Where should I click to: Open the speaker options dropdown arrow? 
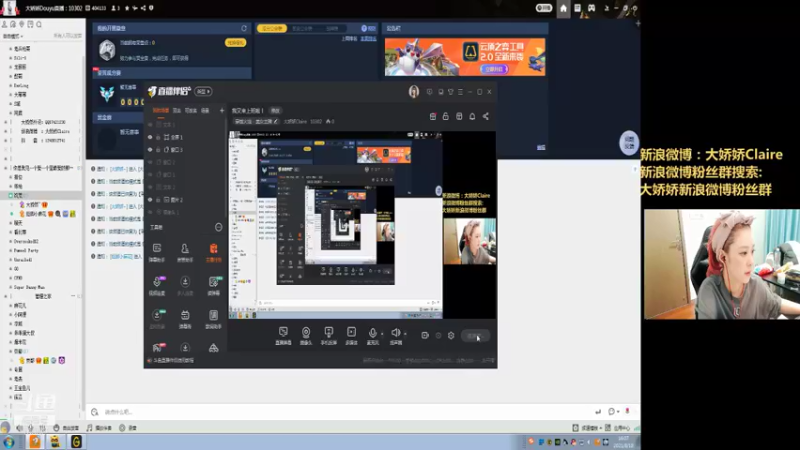click(x=405, y=334)
